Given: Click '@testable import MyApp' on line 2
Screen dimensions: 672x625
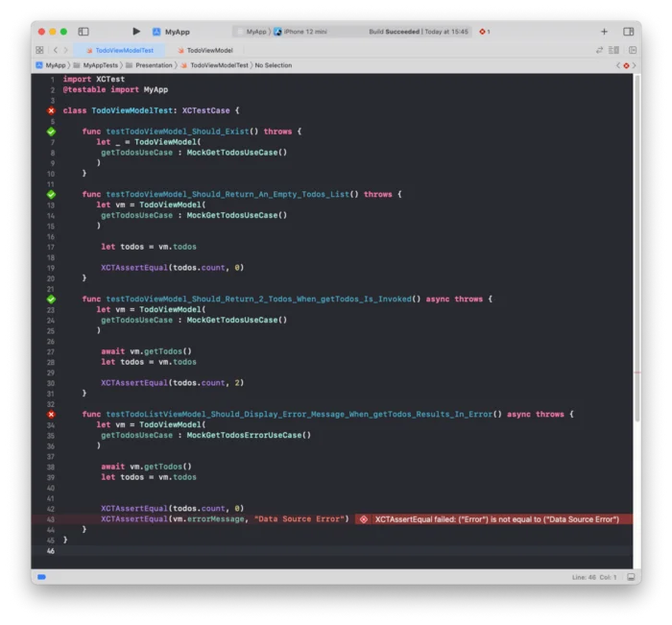Looking at the screenshot, I should coord(115,89).
